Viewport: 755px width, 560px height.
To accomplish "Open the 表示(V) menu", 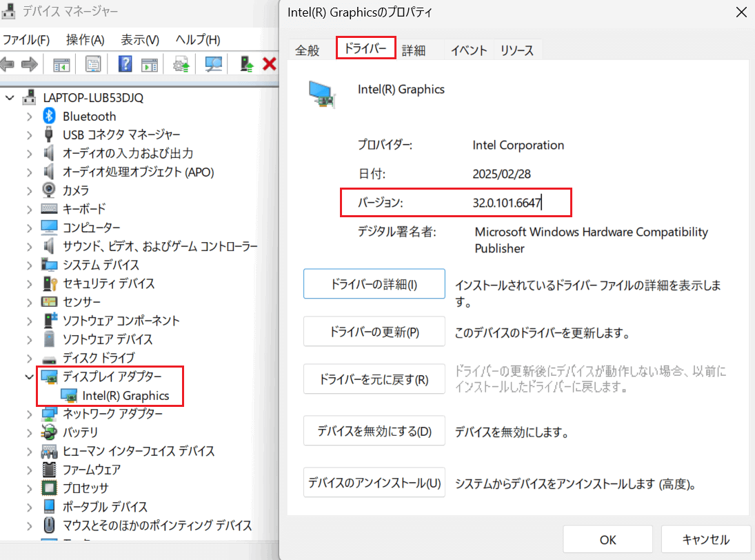I will pos(140,39).
